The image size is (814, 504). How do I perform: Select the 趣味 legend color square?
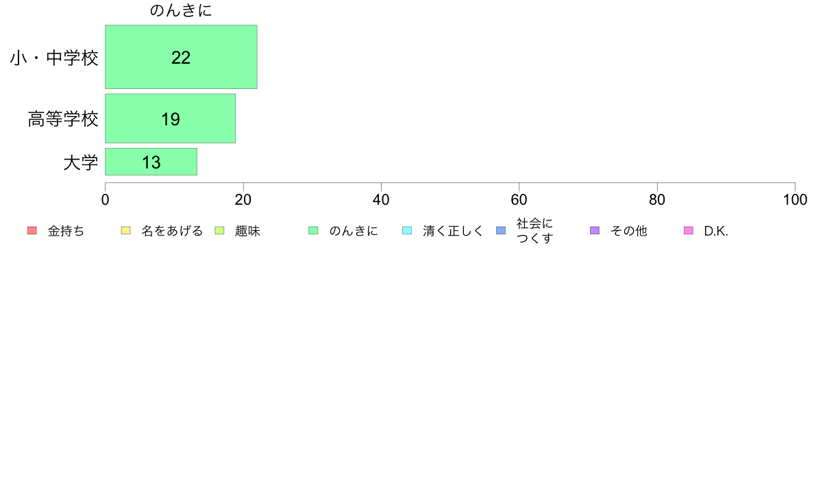(x=219, y=231)
